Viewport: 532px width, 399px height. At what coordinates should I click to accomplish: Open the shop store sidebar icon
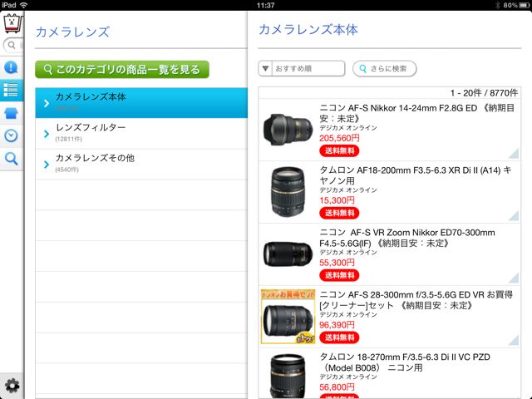11,113
